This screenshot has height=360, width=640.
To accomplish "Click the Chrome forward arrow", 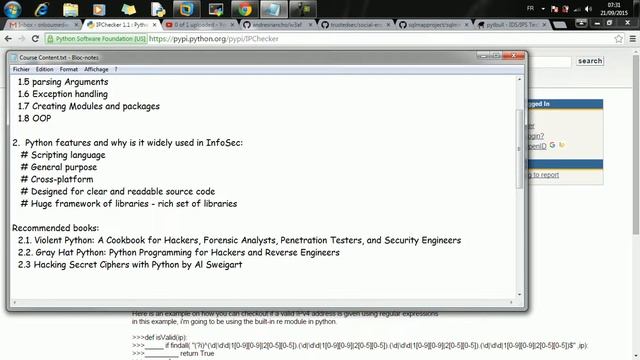I will [x=22, y=39].
